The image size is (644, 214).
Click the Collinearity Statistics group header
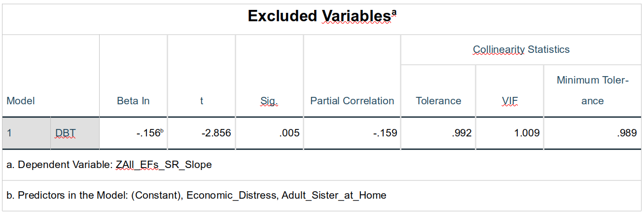[521, 49]
